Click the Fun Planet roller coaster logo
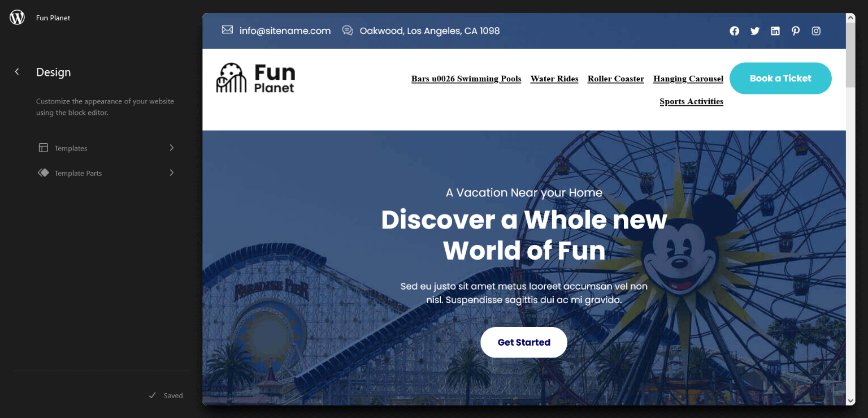This screenshot has height=418, width=868. (x=255, y=78)
